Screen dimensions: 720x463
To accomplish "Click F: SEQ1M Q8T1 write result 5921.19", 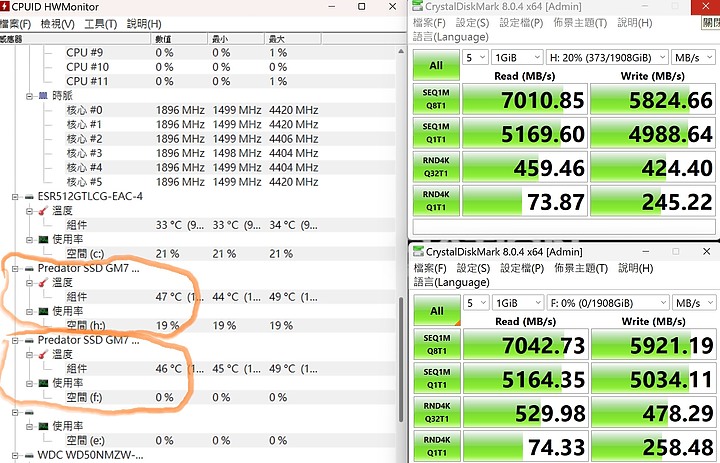I will [654, 344].
